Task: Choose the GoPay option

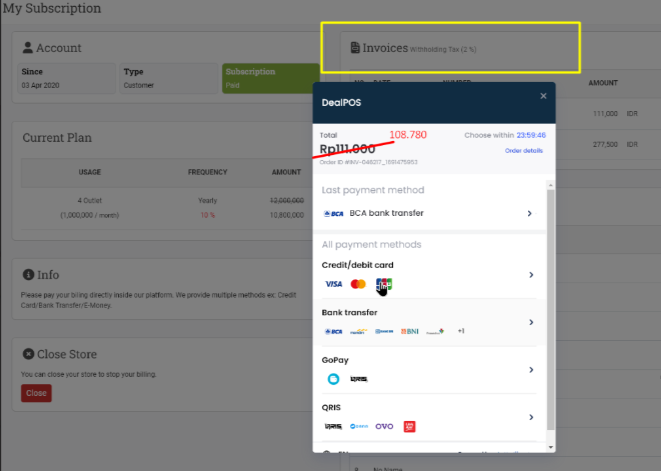Action: coord(429,370)
